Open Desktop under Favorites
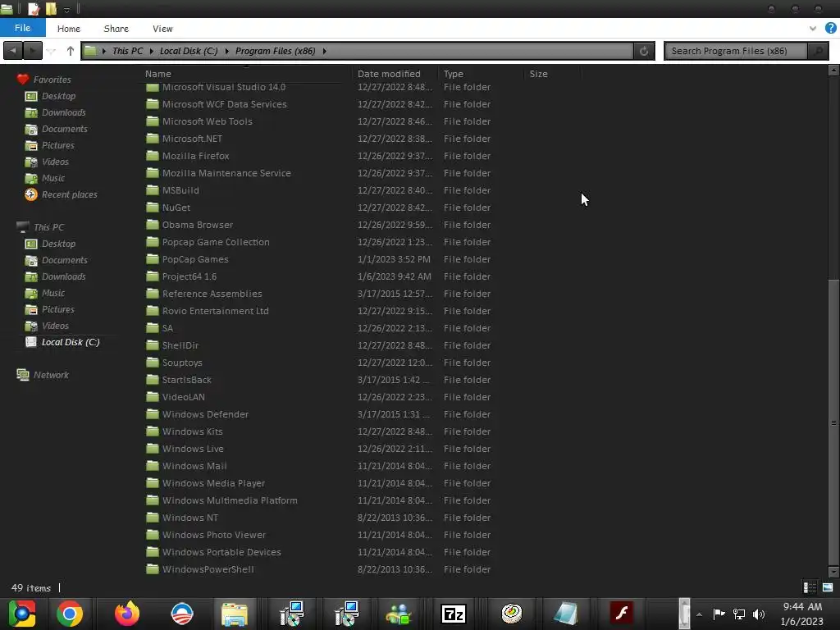The height and width of the screenshot is (630, 840). 58,96
